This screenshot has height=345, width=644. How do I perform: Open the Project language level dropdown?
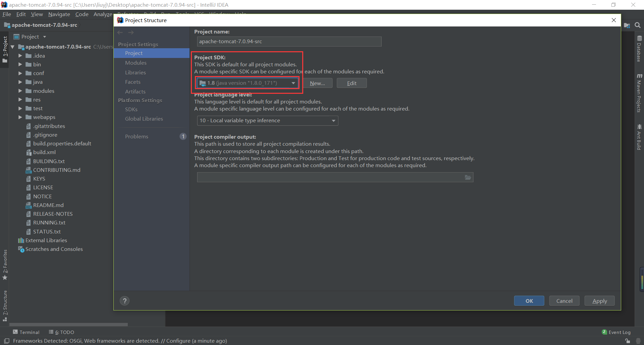point(268,121)
